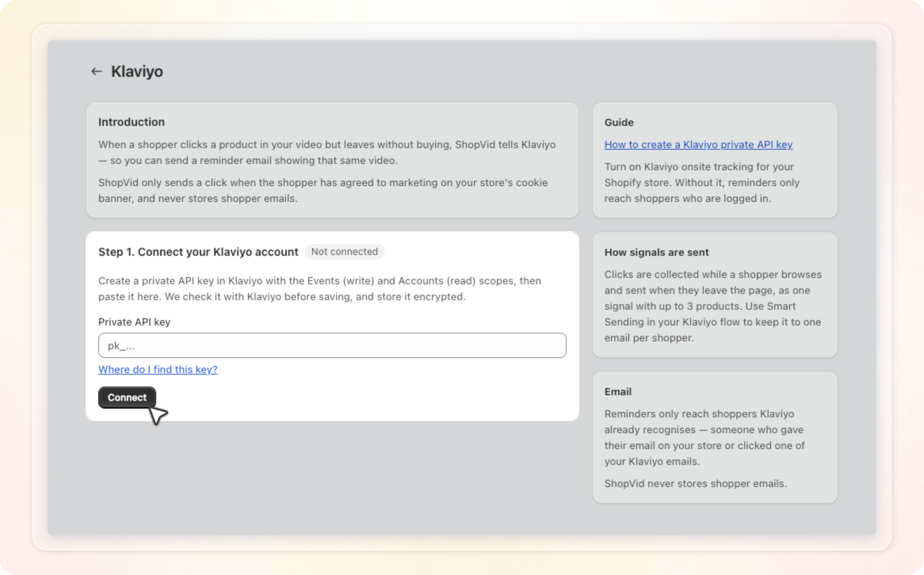Click 'ShopVid never stores shopper emails.' text
This screenshot has width=924, height=575.
[695, 484]
